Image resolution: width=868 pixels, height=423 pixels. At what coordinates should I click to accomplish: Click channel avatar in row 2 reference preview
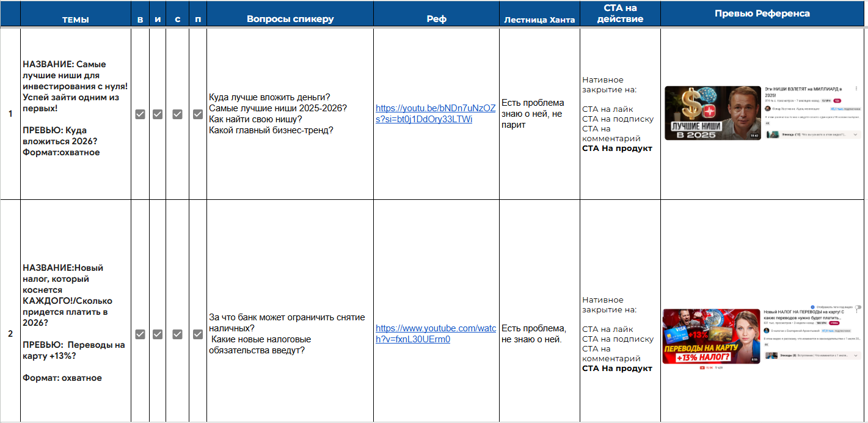point(767,331)
